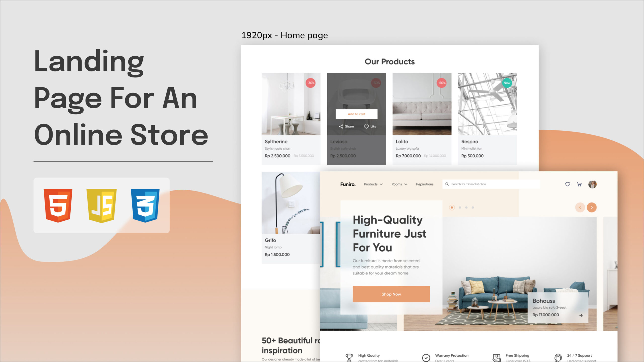Screen dimensions: 644x362
Task: Click the left carousel arrow button
Action: (x=580, y=207)
